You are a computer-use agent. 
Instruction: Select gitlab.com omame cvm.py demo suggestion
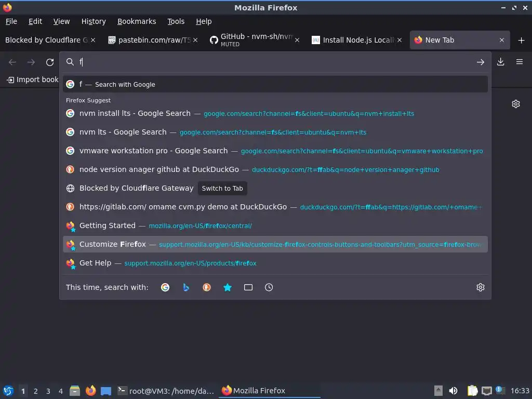point(275,207)
